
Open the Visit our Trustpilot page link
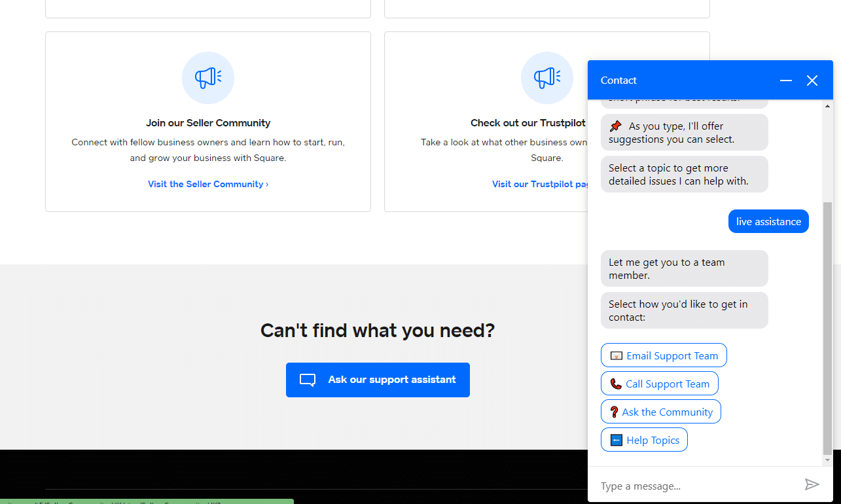(x=541, y=184)
